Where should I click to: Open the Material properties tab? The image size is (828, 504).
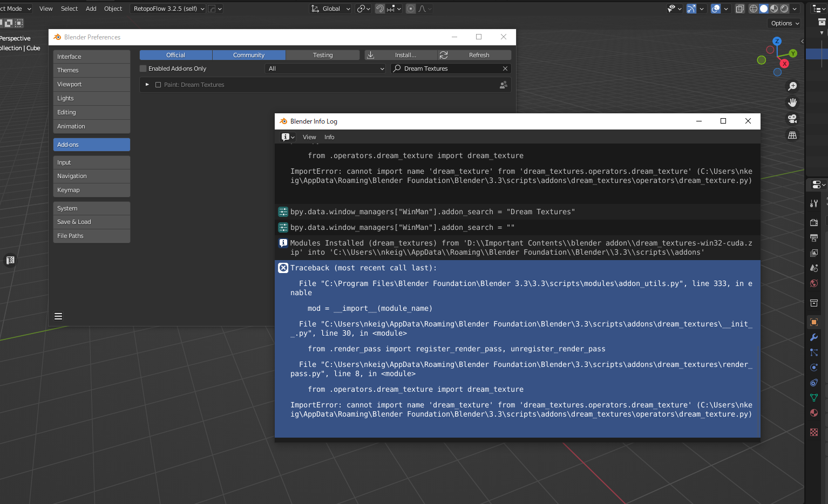tap(814, 413)
